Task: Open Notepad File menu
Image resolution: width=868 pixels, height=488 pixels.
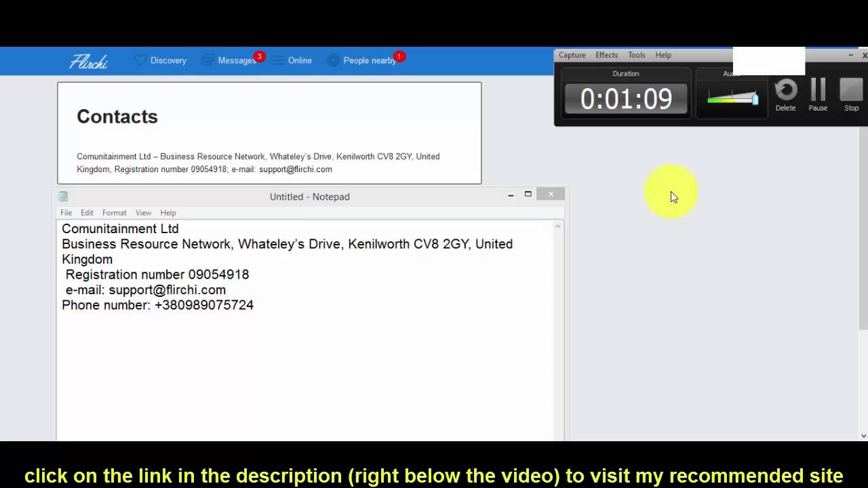Action: [66, 213]
